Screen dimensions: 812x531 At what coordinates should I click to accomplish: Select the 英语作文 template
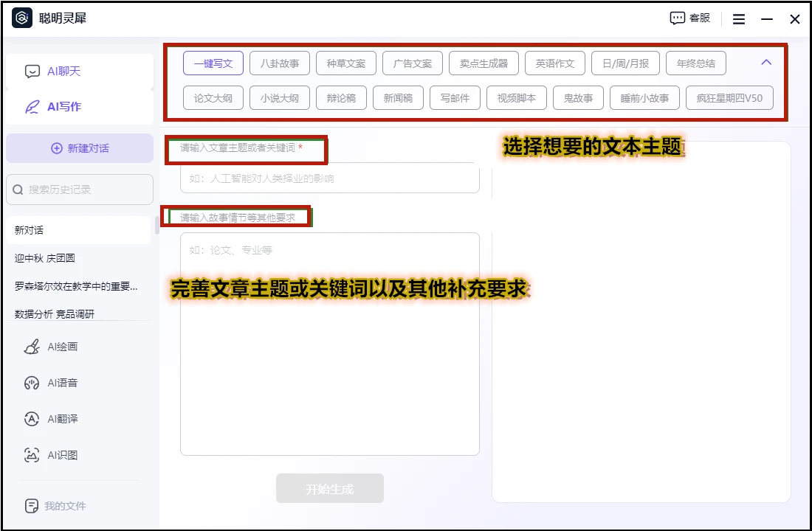555,63
